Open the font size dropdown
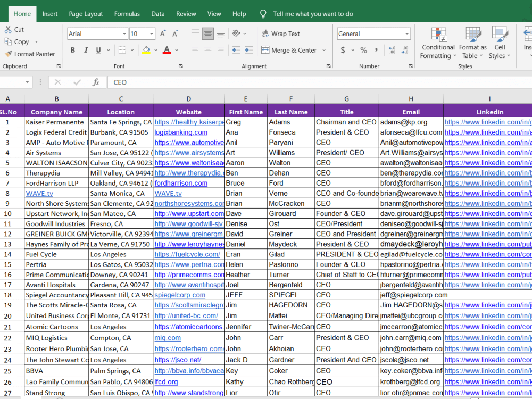 click(x=151, y=34)
